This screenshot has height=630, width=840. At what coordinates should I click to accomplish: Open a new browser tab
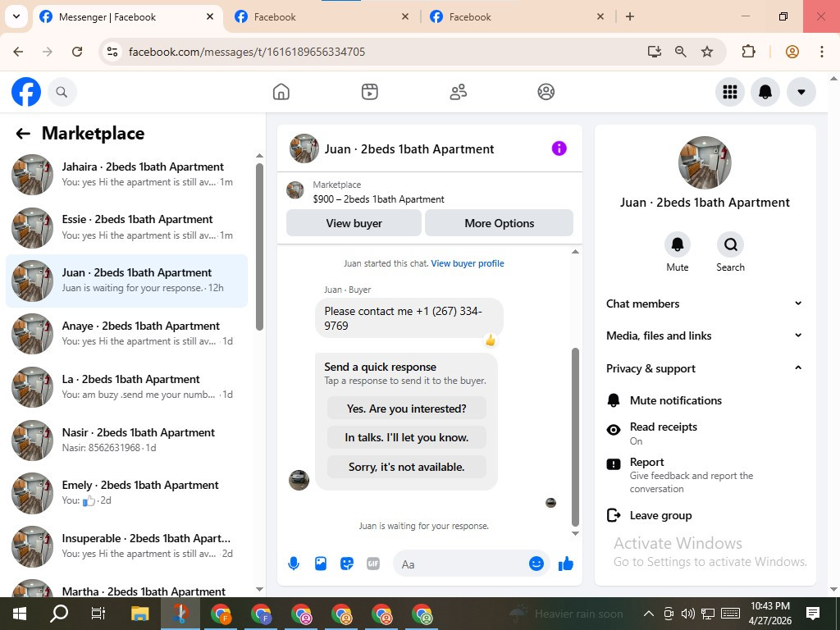(630, 17)
